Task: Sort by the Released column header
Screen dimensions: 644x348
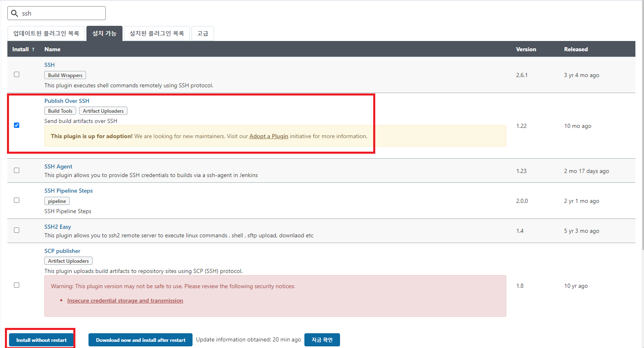Action: point(576,49)
